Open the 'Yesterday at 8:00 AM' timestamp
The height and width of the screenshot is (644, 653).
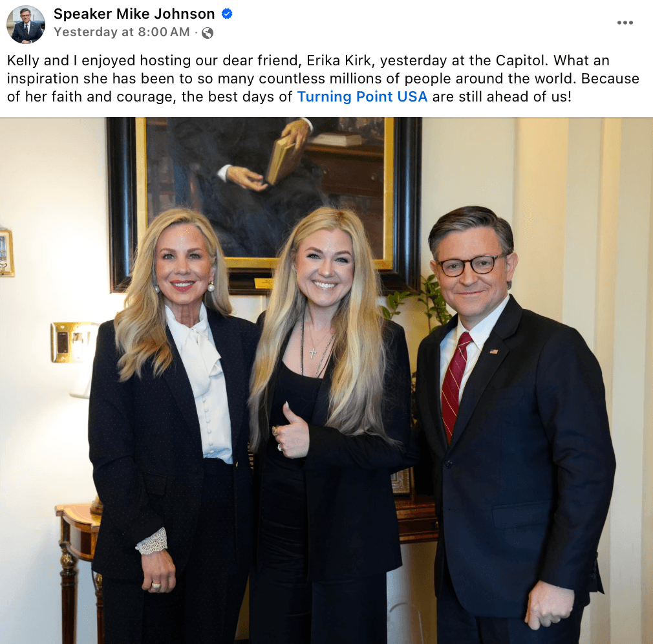[122, 32]
